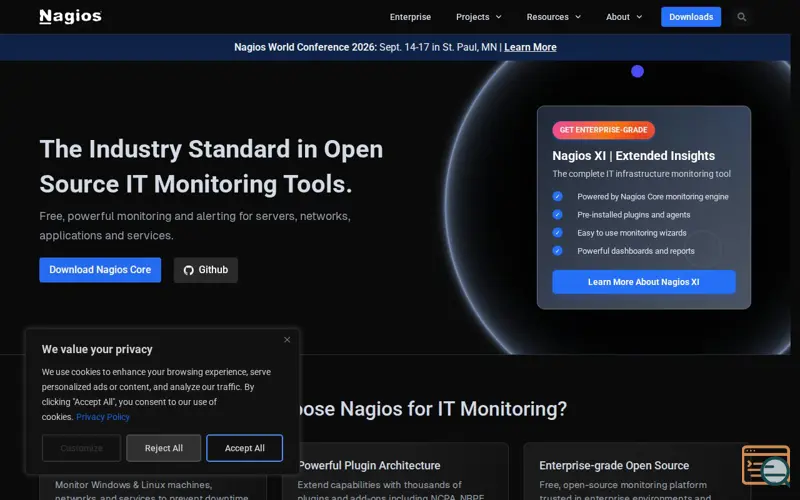Screen dimensions: 800x500
Task: Open the Privacy Policy link
Action: click(103, 417)
